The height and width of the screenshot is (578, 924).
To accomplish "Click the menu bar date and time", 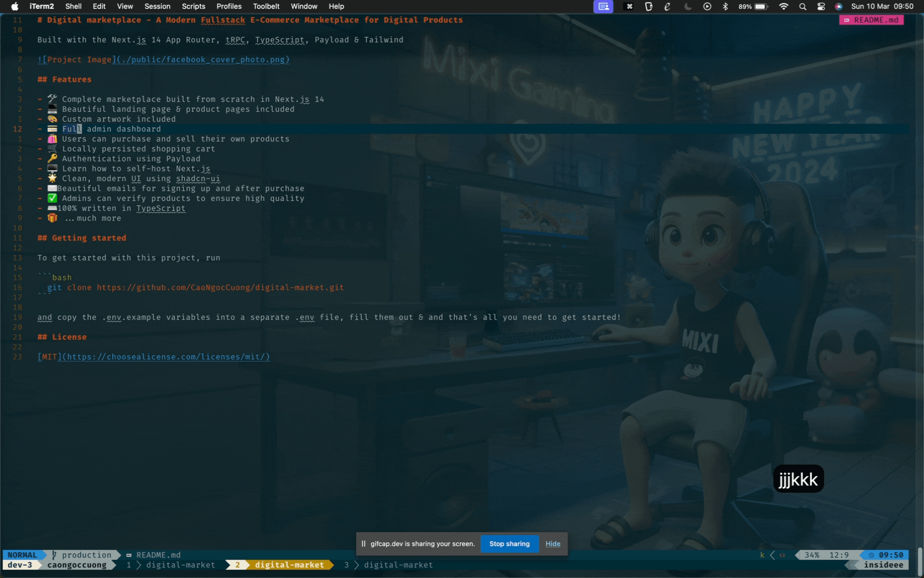I will click(x=882, y=7).
